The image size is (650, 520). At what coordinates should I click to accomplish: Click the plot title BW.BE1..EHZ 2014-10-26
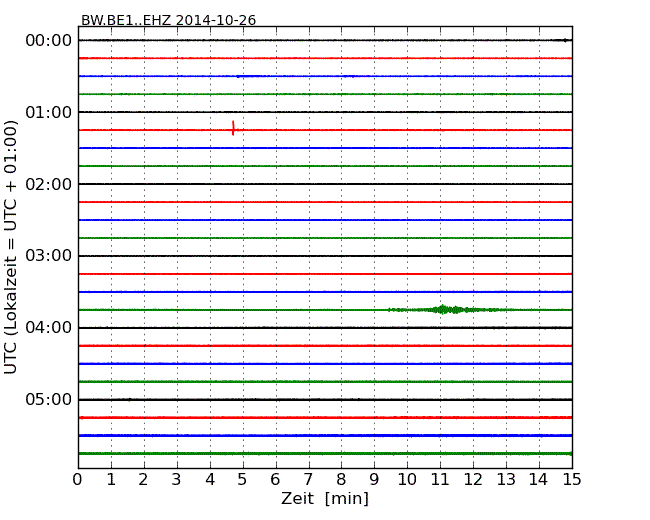pos(168,20)
